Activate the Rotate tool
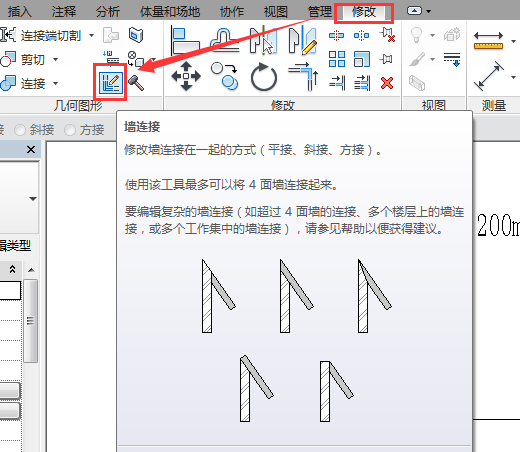This screenshot has width=520, height=452. click(x=264, y=77)
